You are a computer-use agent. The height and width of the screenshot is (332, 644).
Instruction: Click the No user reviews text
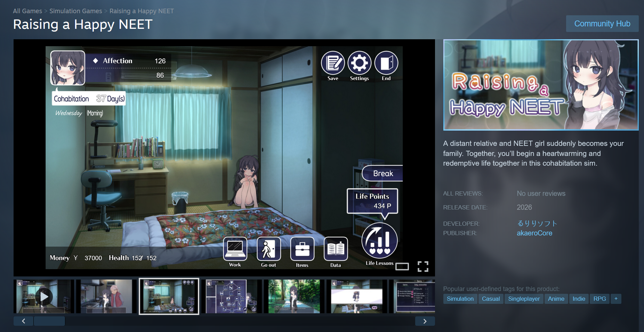(x=541, y=193)
